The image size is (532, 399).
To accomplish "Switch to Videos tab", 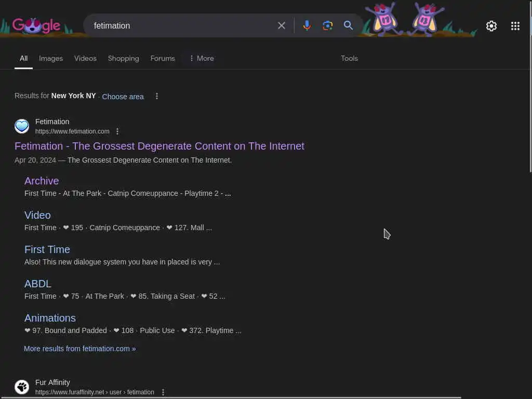I will [85, 58].
